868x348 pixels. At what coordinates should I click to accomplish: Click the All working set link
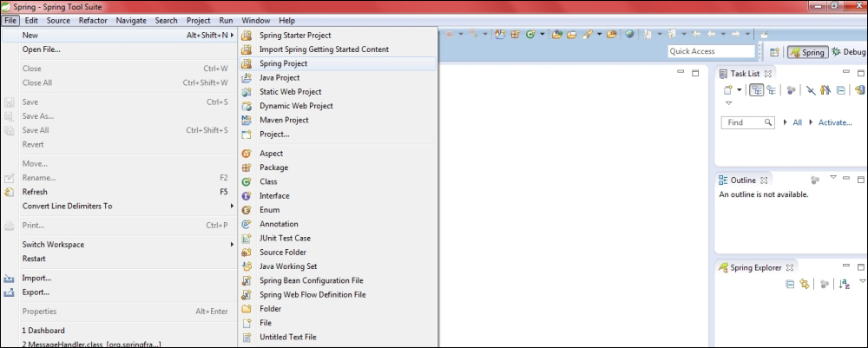(x=797, y=122)
